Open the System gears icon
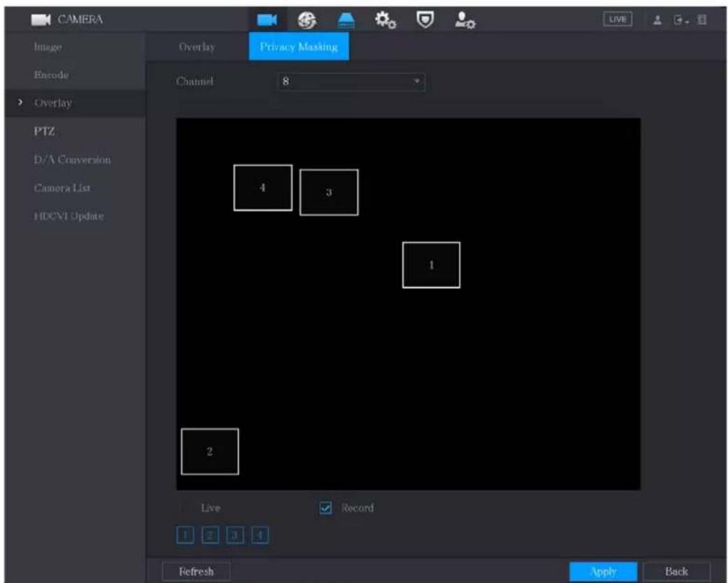 coord(385,20)
